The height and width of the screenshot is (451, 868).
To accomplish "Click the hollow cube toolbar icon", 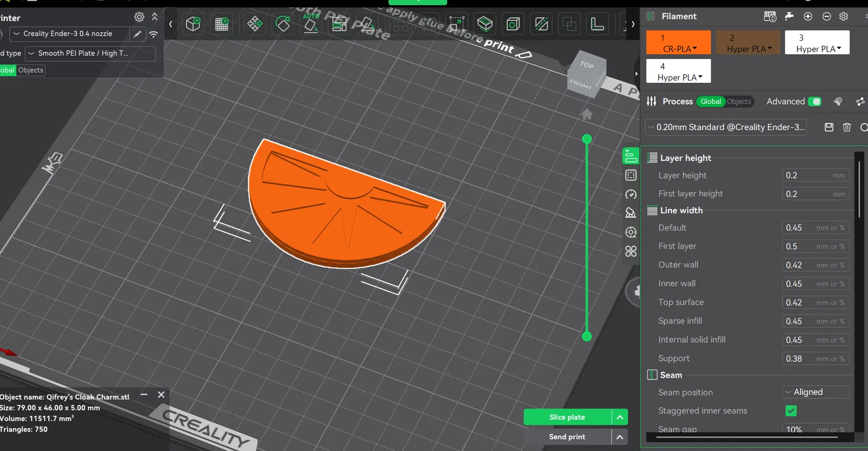I will point(513,24).
